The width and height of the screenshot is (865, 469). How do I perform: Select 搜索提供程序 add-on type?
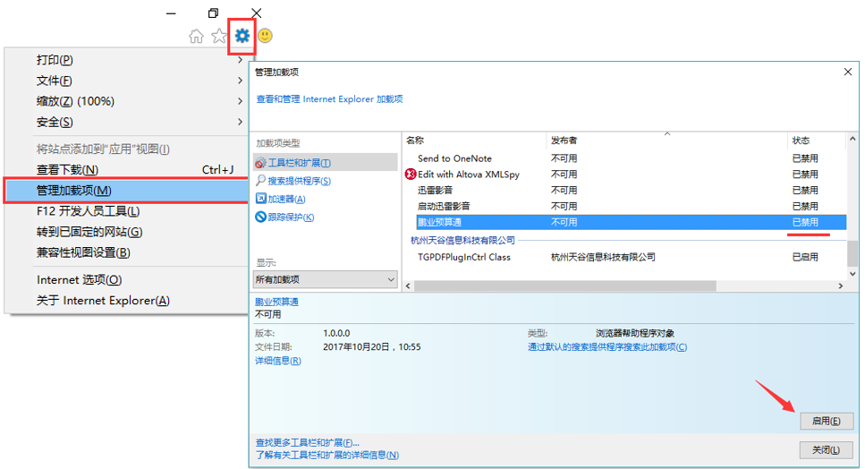298,181
